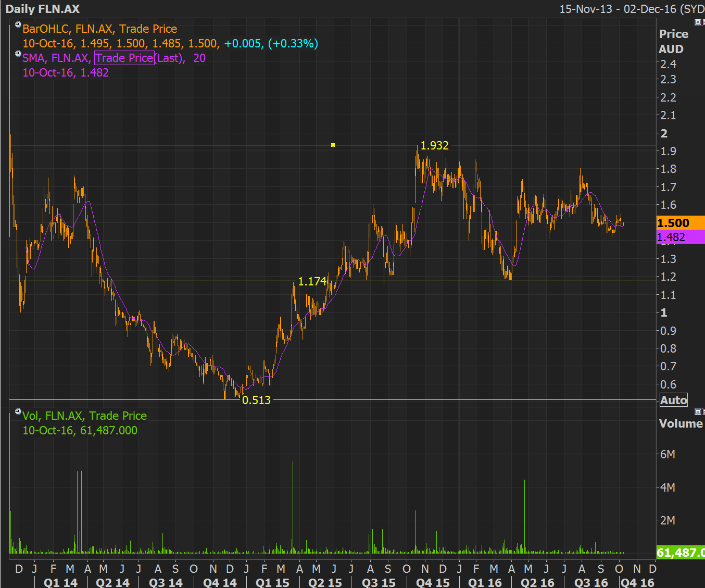Click the 4M volume axis label
Screen dimensions: 705x588
point(668,487)
